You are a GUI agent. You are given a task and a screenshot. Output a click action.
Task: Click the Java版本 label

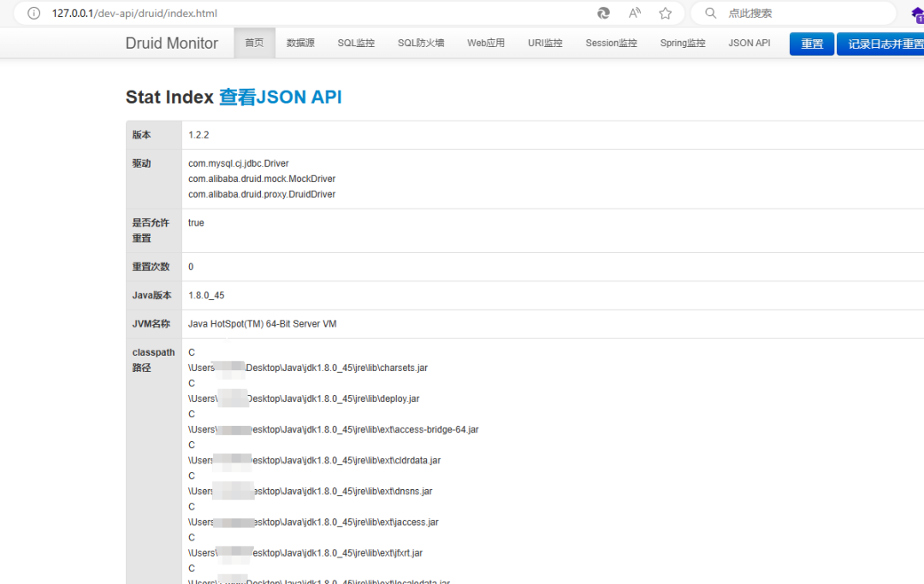[151, 295]
